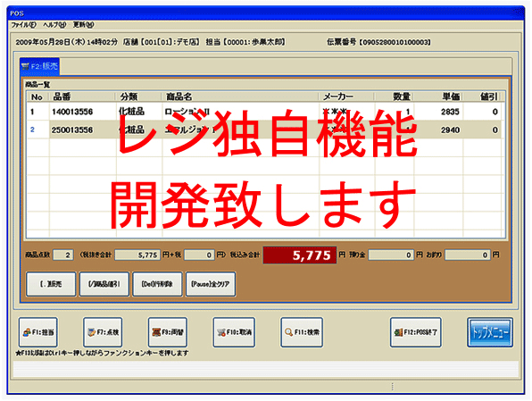
Task: Click the exchange icon on F9 button
Action: click(x=156, y=332)
